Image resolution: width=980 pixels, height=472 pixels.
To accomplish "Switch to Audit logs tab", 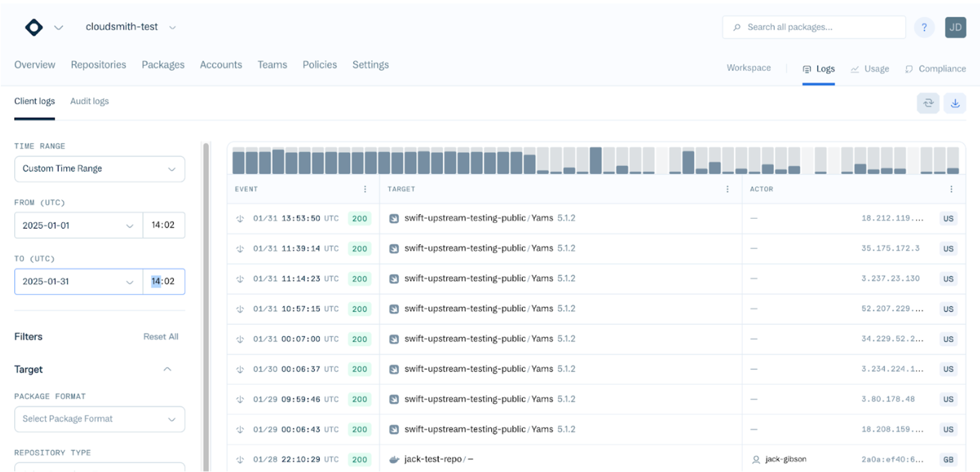I will click(89, 101).
